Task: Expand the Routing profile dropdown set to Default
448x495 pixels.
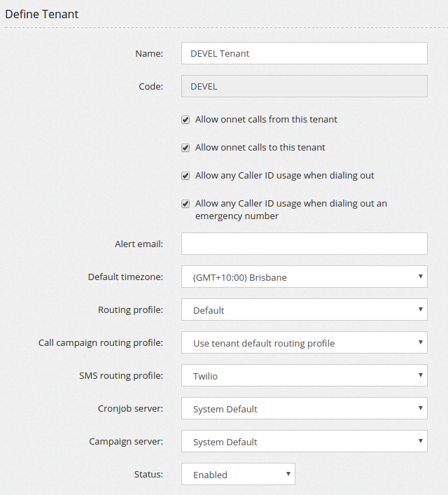Action: (x=304, y=309)
